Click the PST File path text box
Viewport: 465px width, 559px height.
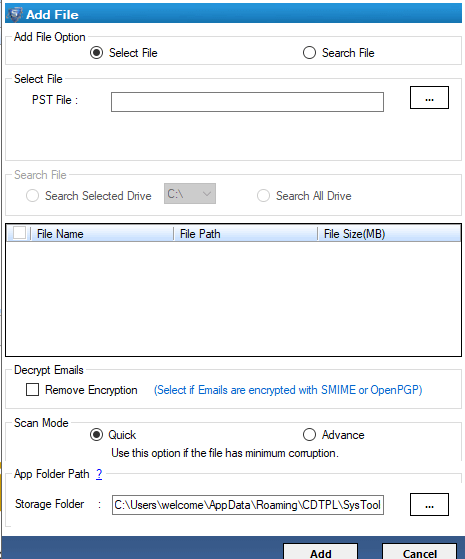coord(247,102)
